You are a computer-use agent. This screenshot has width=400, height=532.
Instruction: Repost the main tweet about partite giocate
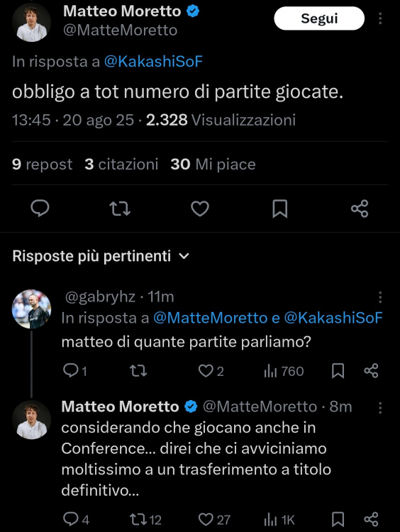120,209
